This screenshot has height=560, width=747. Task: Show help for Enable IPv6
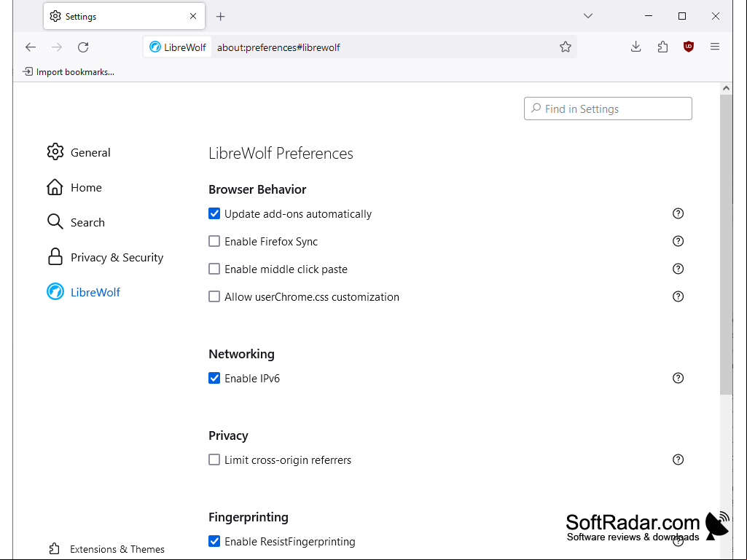(678, 378)
